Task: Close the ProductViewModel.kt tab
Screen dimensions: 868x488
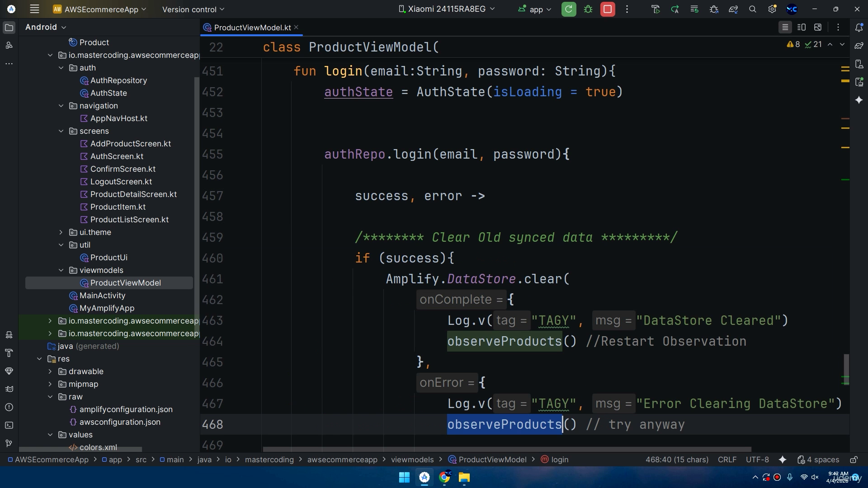Action: [297, 28]
